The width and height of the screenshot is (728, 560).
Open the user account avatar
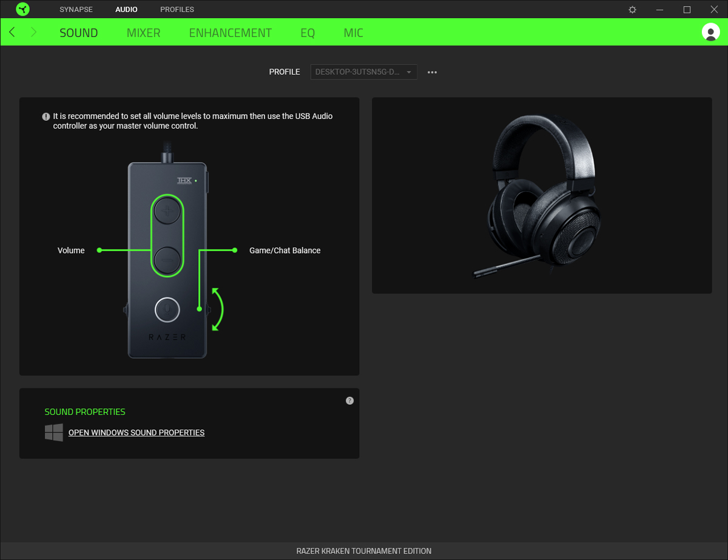coord(710,32)
